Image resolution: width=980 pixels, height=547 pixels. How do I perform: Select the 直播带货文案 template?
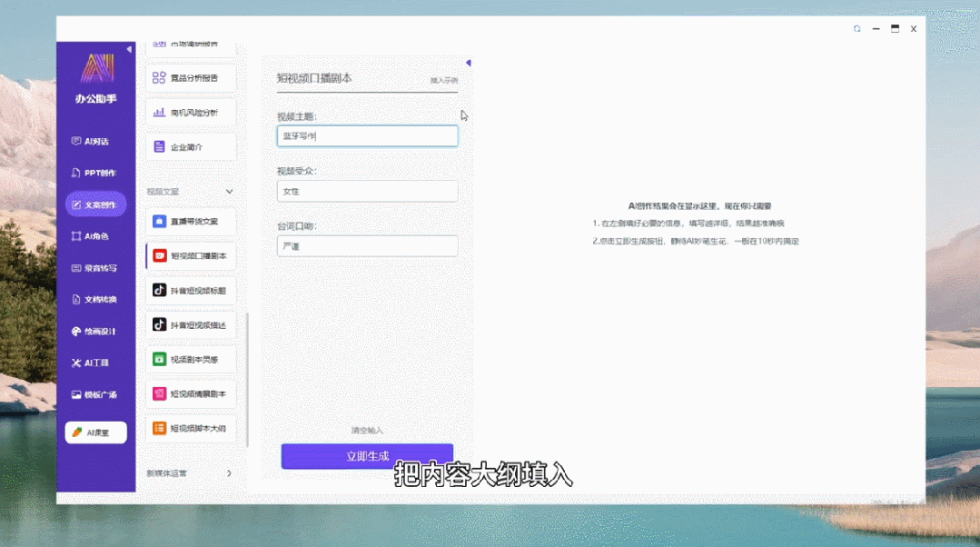coord(191,222)
